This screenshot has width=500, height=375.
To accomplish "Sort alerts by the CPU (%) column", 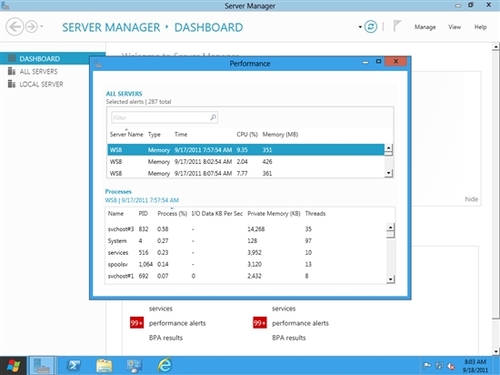I will click(x=247, y=134).
